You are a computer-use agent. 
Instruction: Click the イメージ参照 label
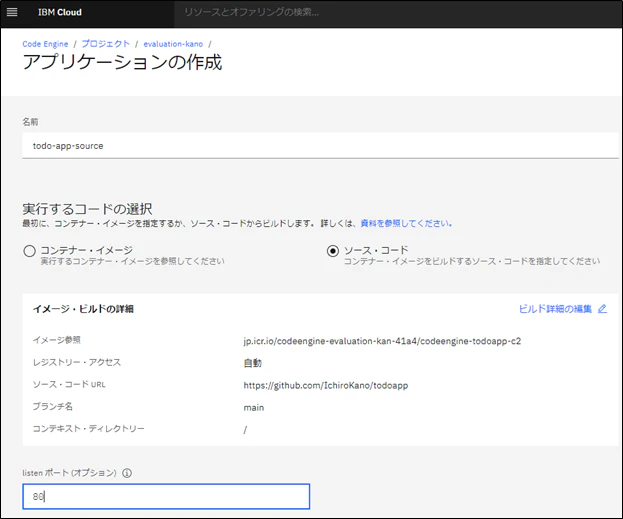56,340
